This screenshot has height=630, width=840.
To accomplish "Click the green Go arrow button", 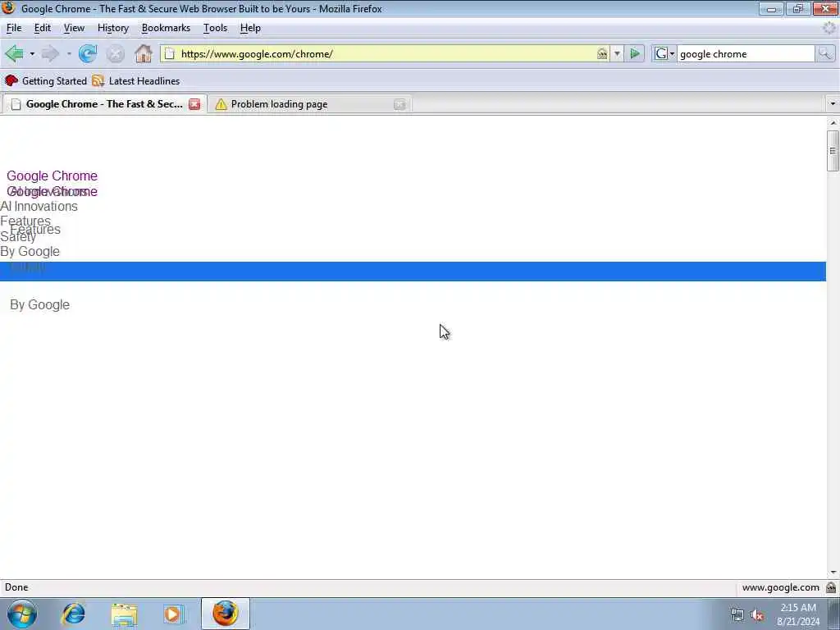I will 635,53.
